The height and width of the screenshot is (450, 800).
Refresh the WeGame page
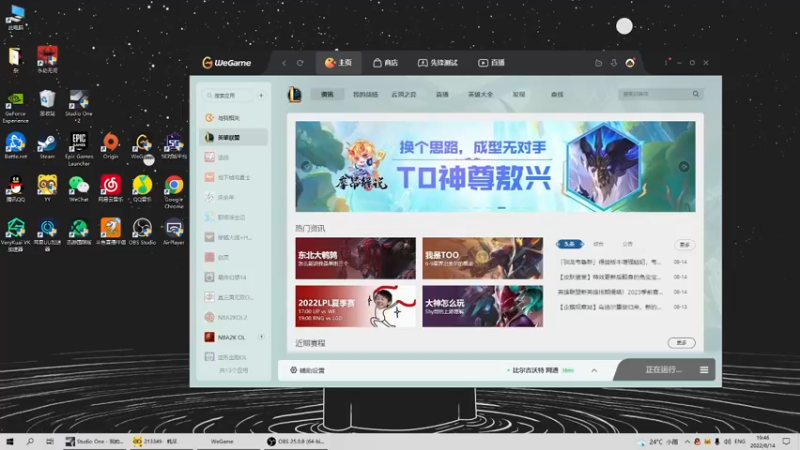coord(300,63)
